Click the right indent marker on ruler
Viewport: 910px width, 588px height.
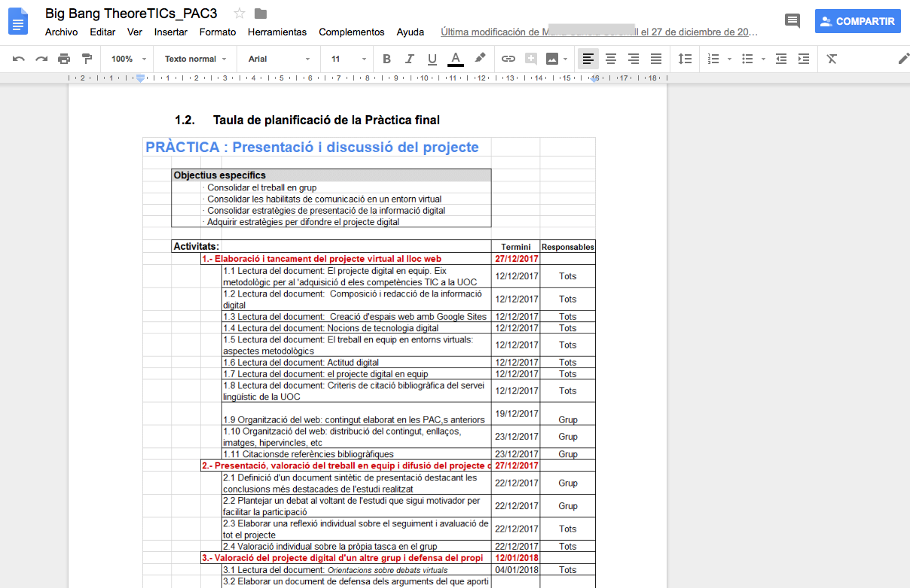tap(594, 79)
